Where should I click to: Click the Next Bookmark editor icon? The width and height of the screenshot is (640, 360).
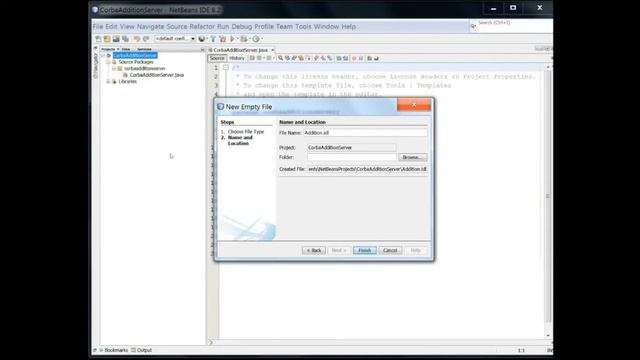pos(322,58)
